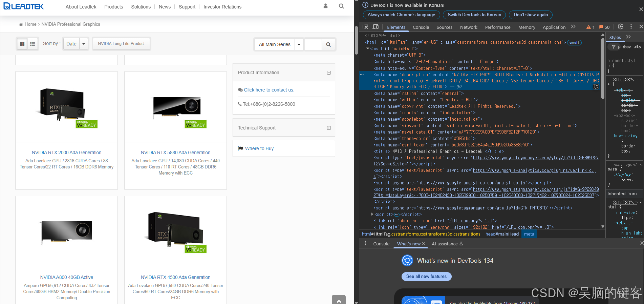This screenshot has width=644, height=304.
Task: Open the Sort by Date dropdown arrow
Action: [84, 44]
